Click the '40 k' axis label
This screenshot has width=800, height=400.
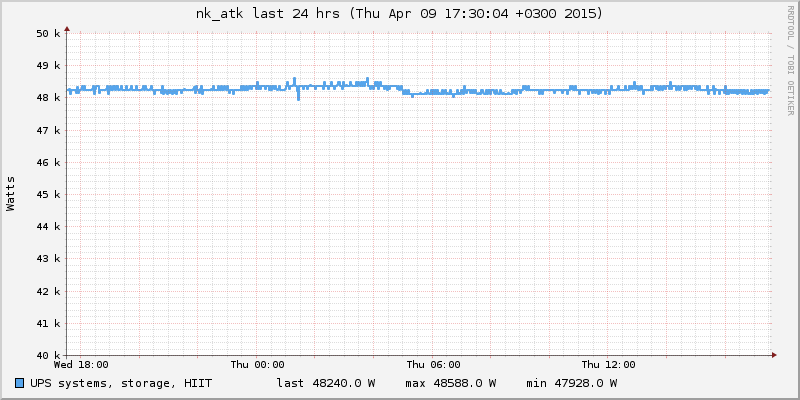(x=48, y=356)
